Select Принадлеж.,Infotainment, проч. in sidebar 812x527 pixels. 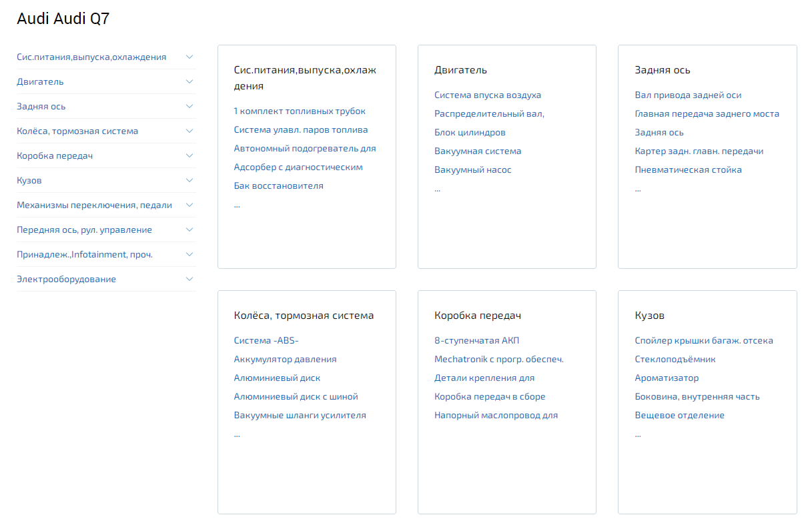click(85, 254)
